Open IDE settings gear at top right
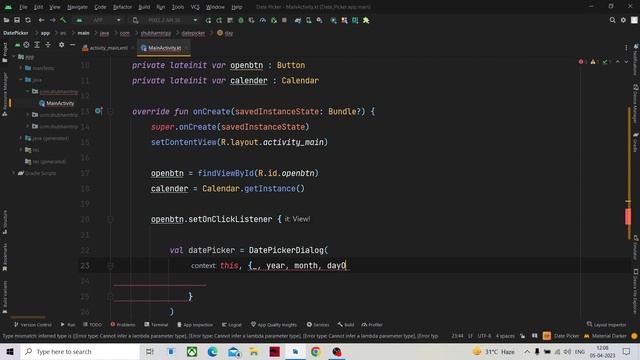Image resolution: width=640 pixels, height=360 pixels. (x=623, y=20)
